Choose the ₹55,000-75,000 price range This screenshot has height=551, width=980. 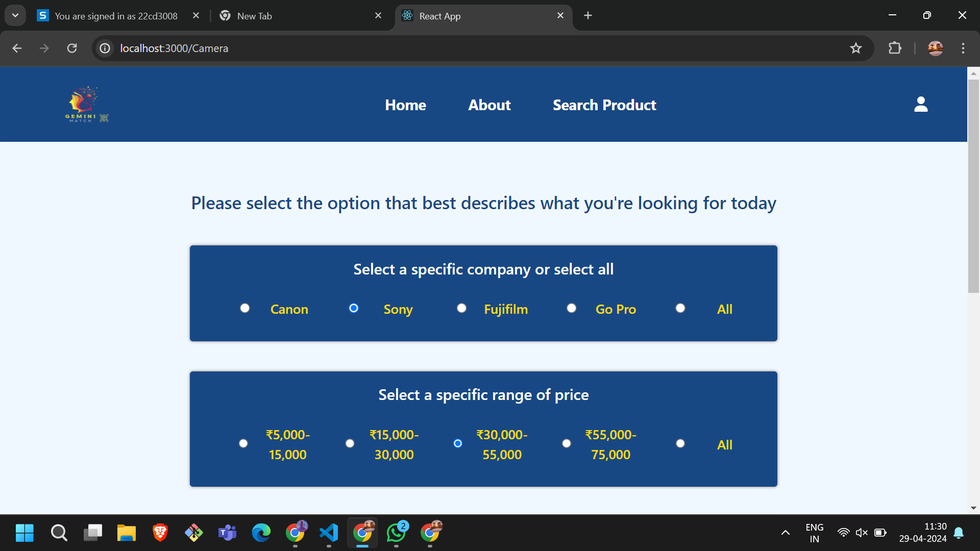[x=567, y=443]
